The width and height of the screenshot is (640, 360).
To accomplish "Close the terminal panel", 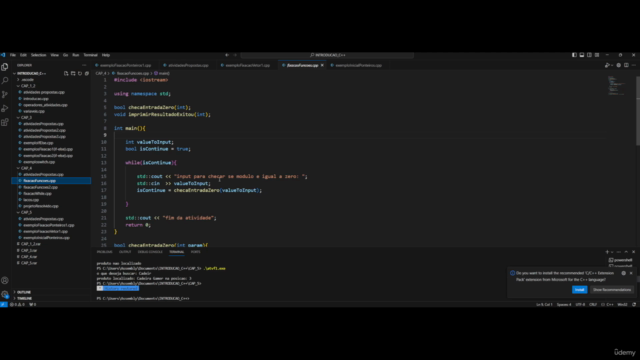I will [633, 252].
